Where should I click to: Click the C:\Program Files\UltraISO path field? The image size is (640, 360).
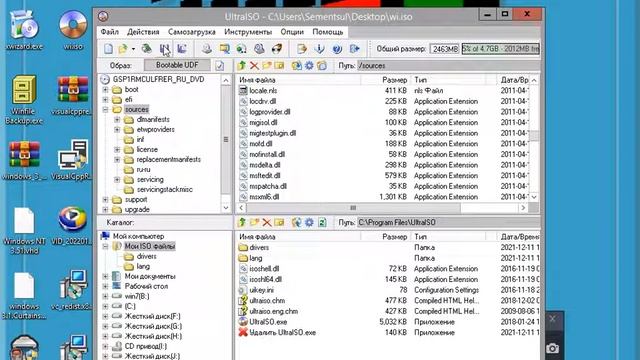[448, 222]
